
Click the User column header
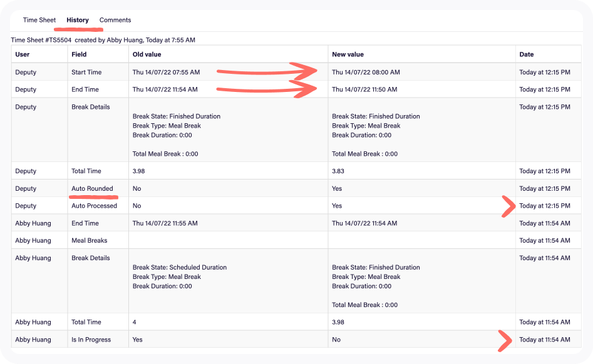click(x=23, y=54)
